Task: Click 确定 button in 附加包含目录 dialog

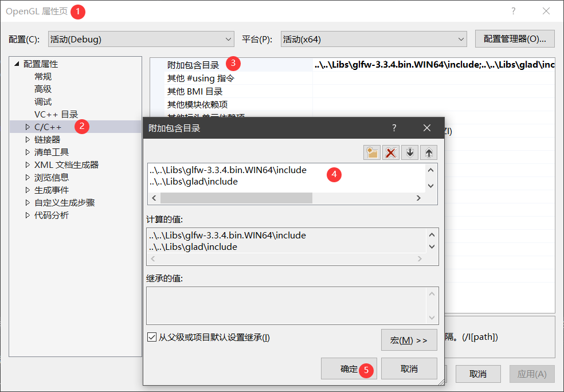Action: tap(349, 369)
